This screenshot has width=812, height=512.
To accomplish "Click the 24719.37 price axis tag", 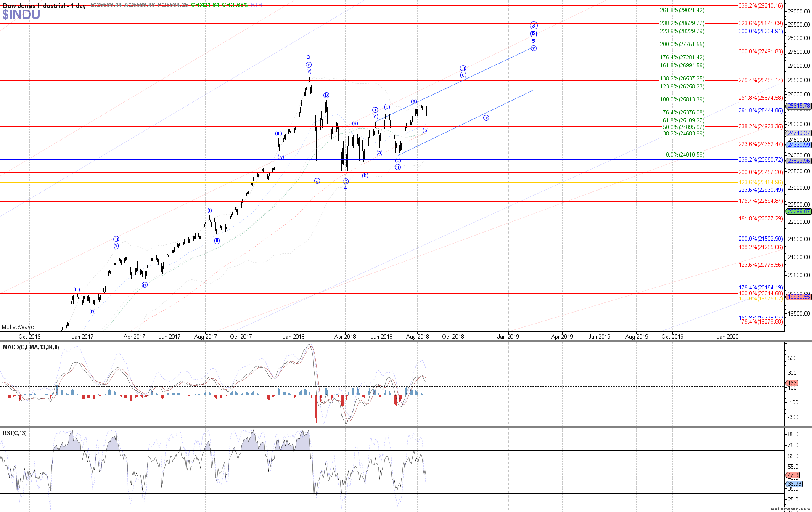I will click(x=798, y=133).
